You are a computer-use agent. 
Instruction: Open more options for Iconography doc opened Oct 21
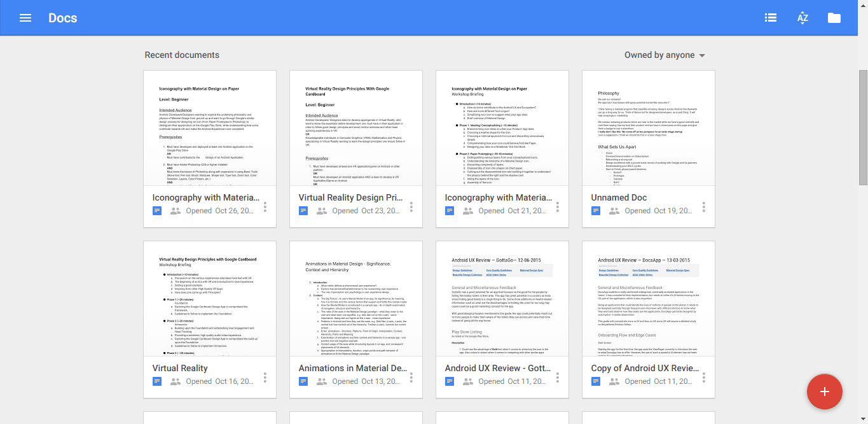(x=558, y=207)
